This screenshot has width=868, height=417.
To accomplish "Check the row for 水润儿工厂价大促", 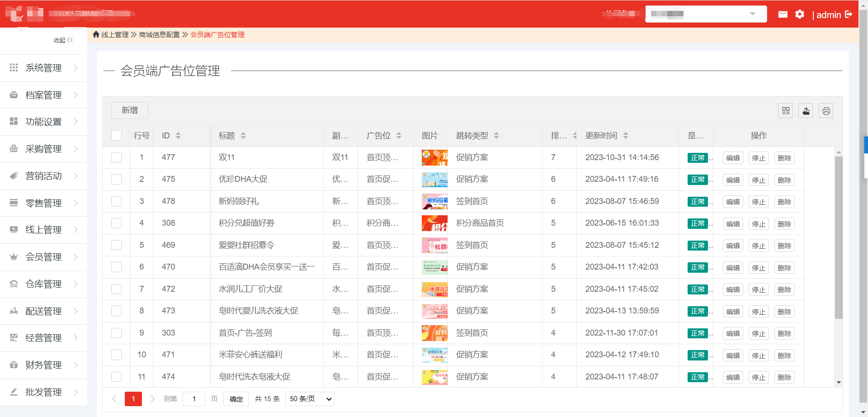I will pos(117,289).
